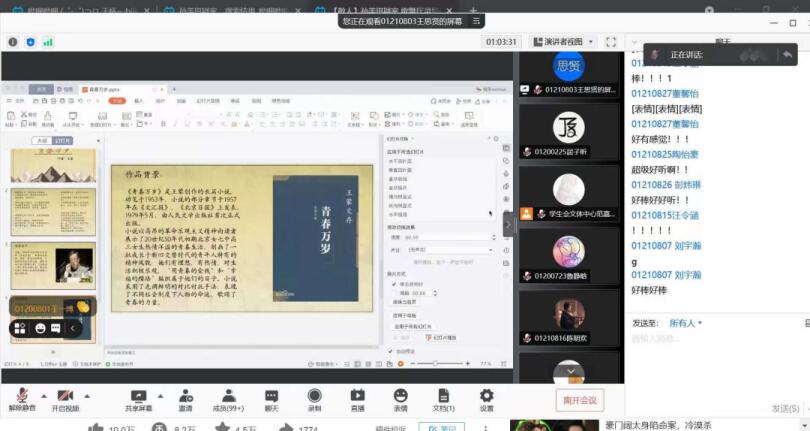Open the 'send to' recipient dropdown
The width and height of the screenshot is (810, 431).
(x=686, y=323)
